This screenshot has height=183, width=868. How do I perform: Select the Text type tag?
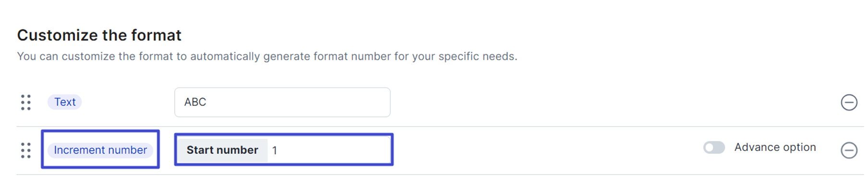65,102
